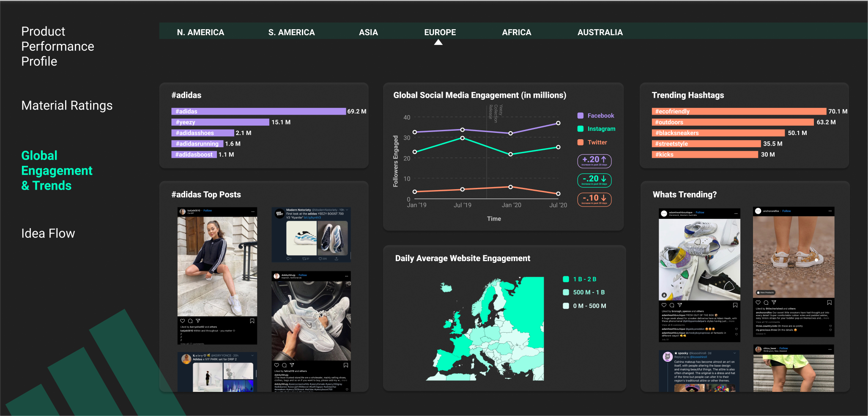Click Facebook Jul '20 data point

(558, 123)
